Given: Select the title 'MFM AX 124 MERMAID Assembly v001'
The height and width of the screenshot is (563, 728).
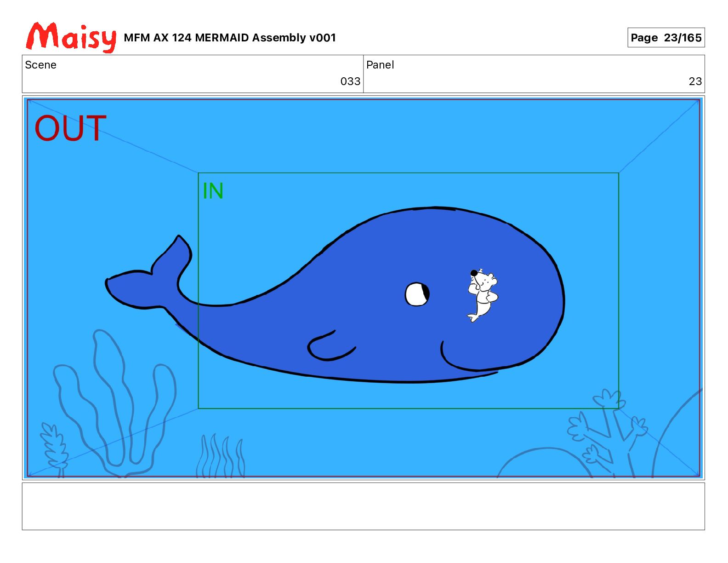Looking at the screenshot, I should (x=230, y=38).
